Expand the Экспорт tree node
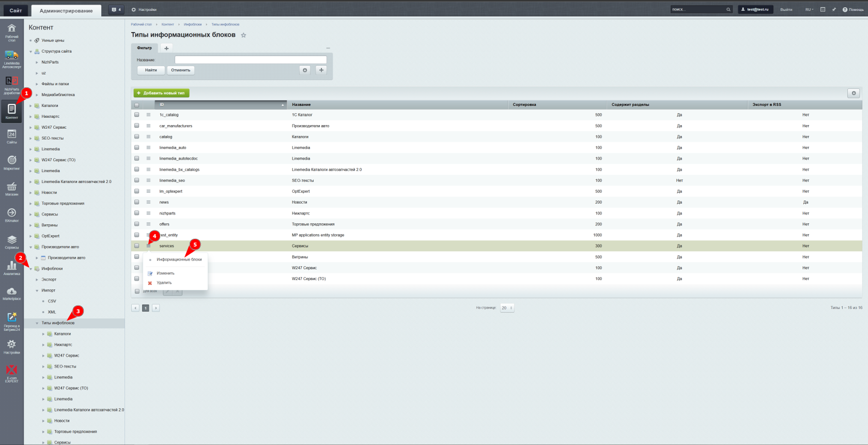The height and width of the screenshot is (445, 868). coord(37,280)
